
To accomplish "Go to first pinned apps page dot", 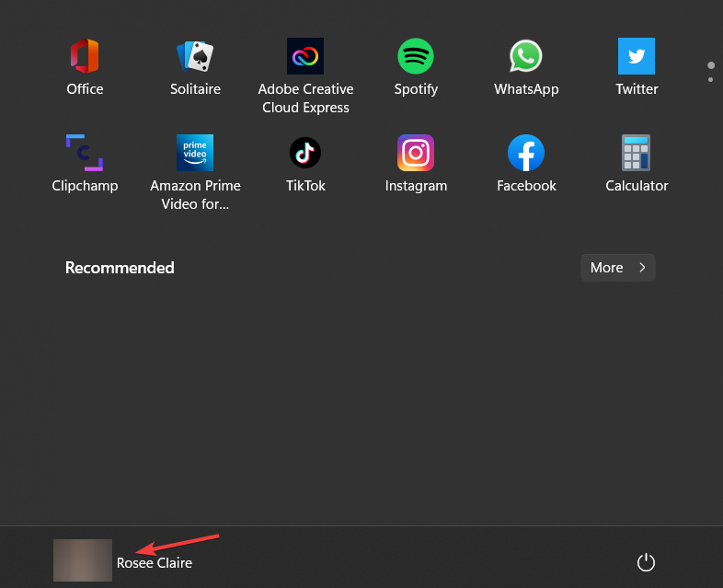I will pos(710,65).
